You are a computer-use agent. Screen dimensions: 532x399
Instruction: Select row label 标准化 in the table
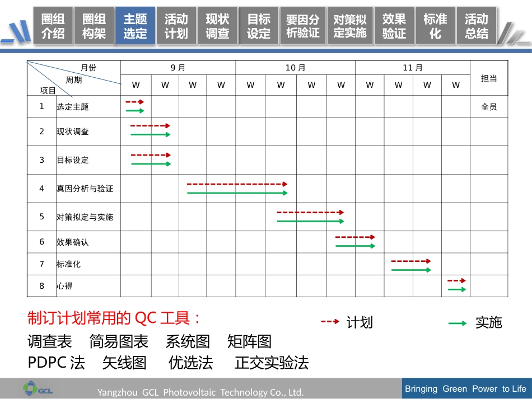pos(68,264)
